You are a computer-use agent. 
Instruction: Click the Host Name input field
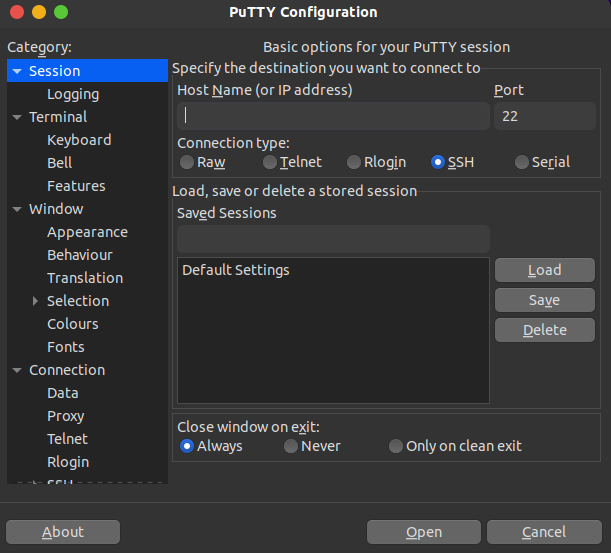[x=333, y=116]
